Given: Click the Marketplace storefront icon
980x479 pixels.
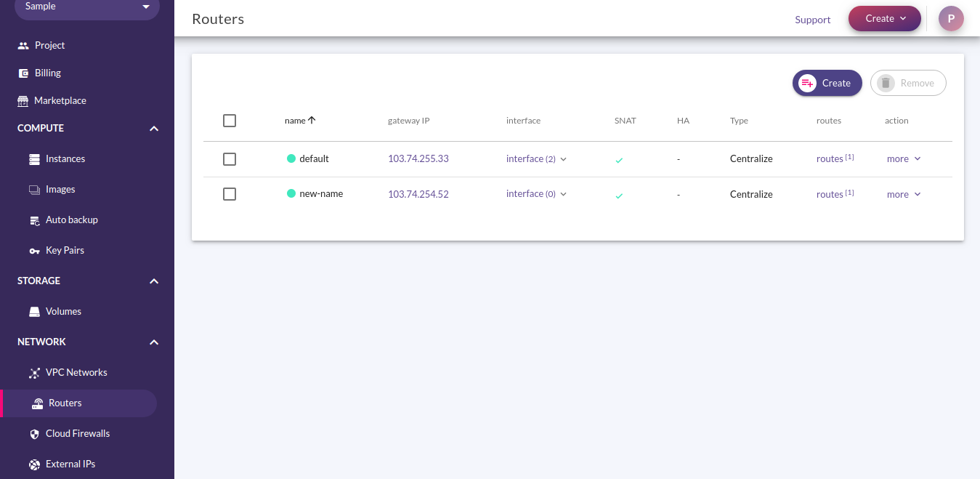Looking at the screenshot, I should 23,100.
